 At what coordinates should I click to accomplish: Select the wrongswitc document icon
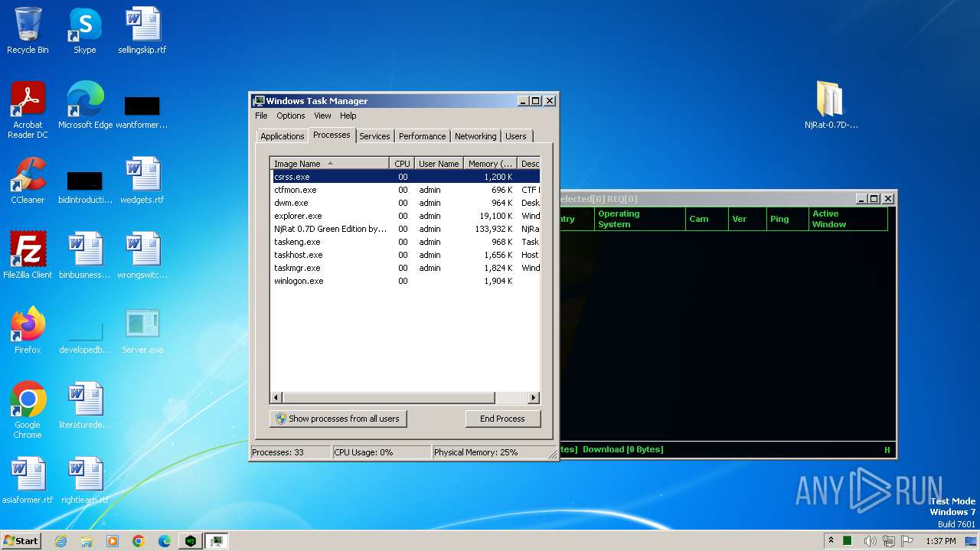tap(142, 256)
